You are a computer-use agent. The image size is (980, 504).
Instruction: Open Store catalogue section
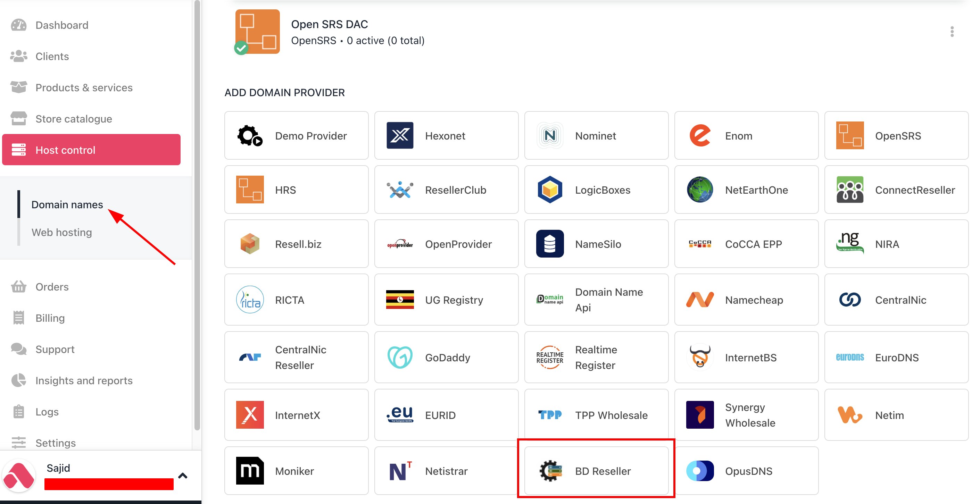pyautogui.click(x=73, y=119)
